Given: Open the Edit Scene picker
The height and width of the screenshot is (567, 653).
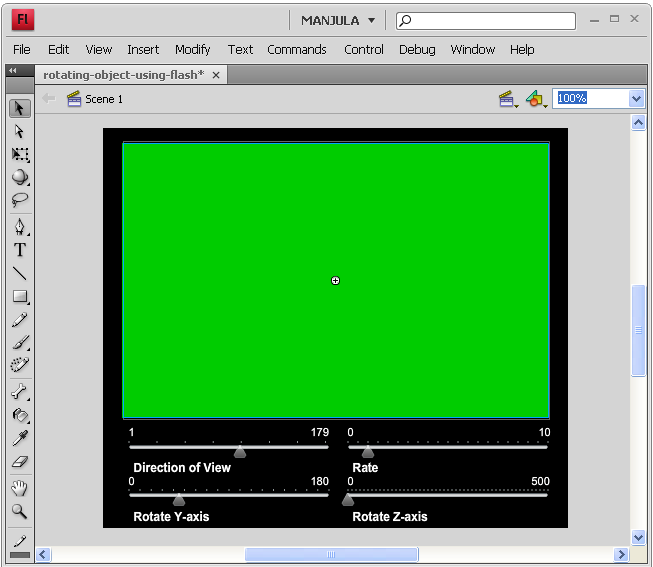Looking at the screenshot, I should (508, 99).
